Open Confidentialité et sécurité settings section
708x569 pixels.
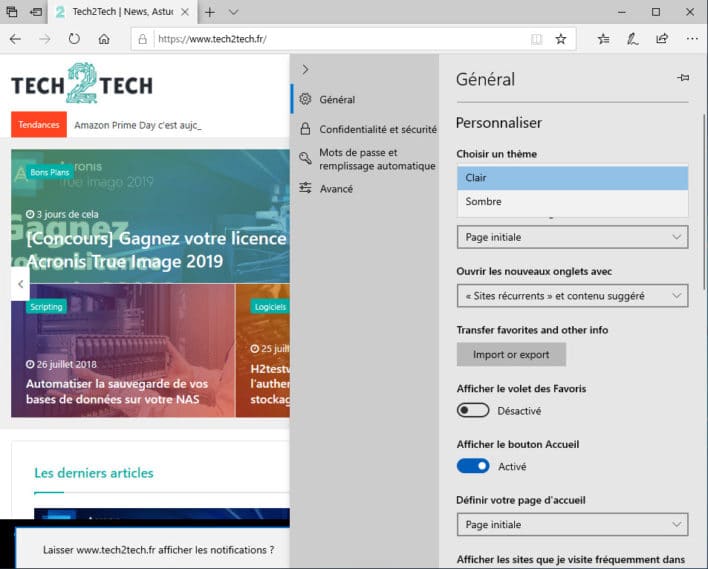377,129
